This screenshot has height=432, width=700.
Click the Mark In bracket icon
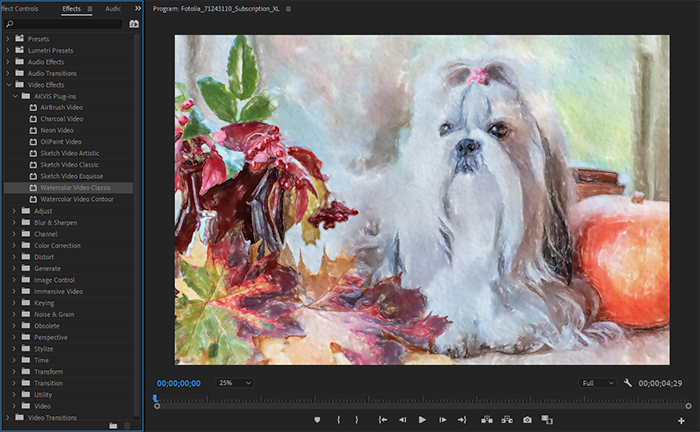pos(339,420)
